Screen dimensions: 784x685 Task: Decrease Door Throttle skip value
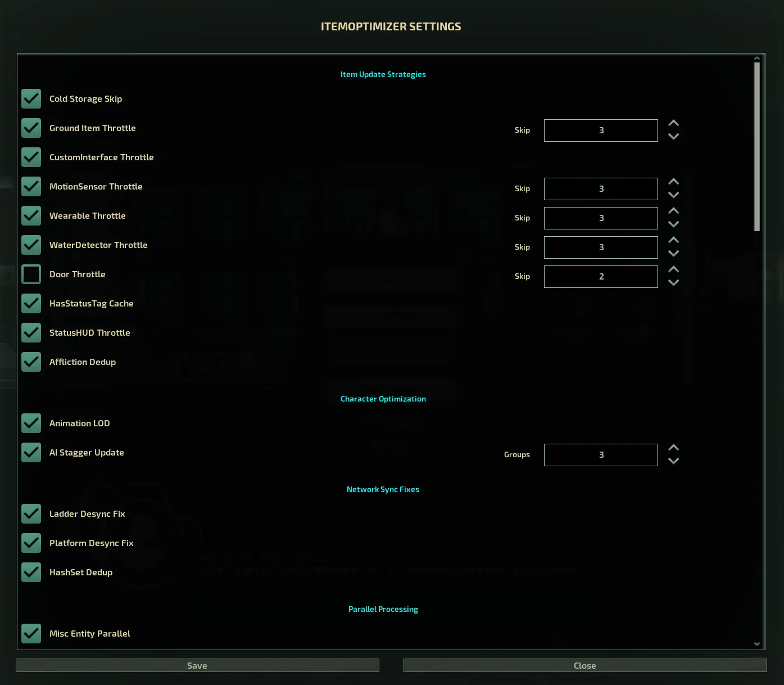[673, 283]
